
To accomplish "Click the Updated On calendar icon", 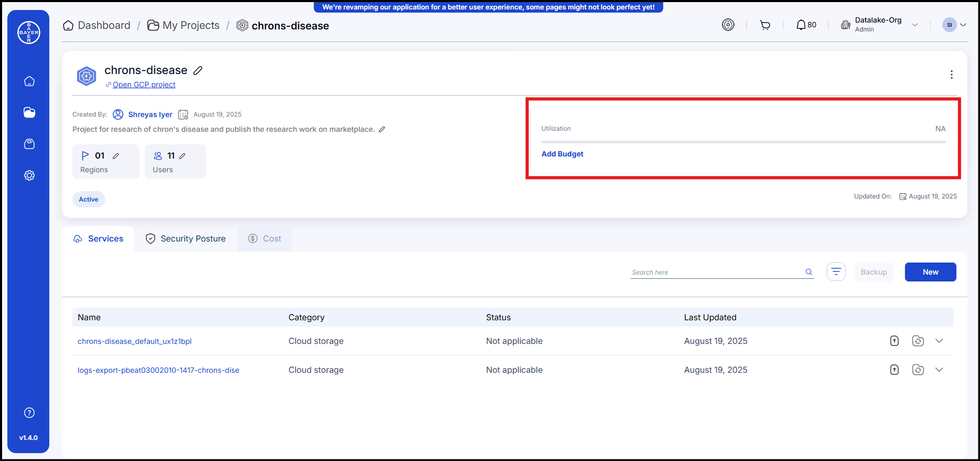I will click(903, 196).
